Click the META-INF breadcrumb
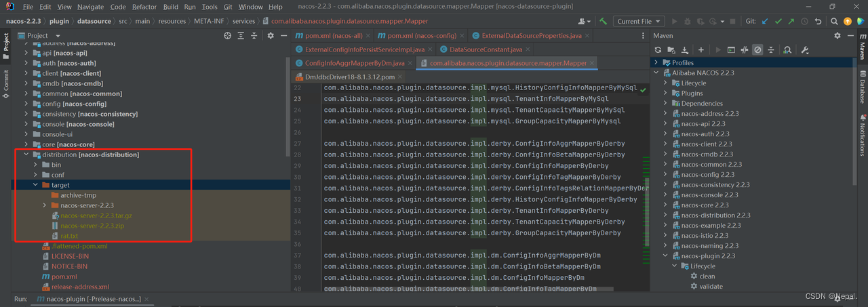The height and width of the screenshot is (307, 868). [x=208, y=21]
